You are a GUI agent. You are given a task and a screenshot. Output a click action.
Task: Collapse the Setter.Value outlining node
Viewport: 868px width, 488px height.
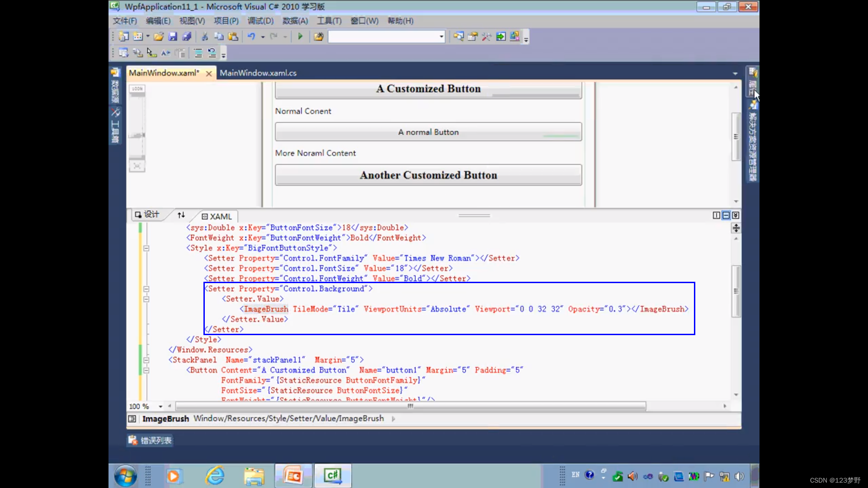[146, 299]
